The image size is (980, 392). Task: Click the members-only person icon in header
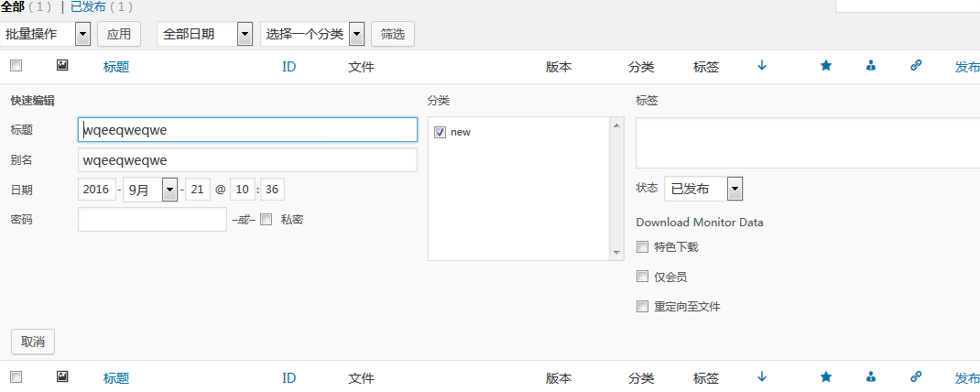coord(871,66)
